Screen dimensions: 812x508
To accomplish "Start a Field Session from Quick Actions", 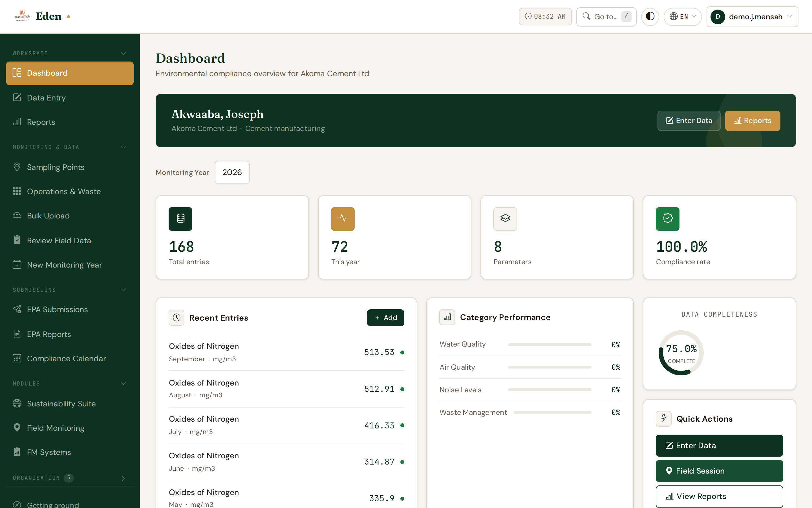I will (720, 471).
